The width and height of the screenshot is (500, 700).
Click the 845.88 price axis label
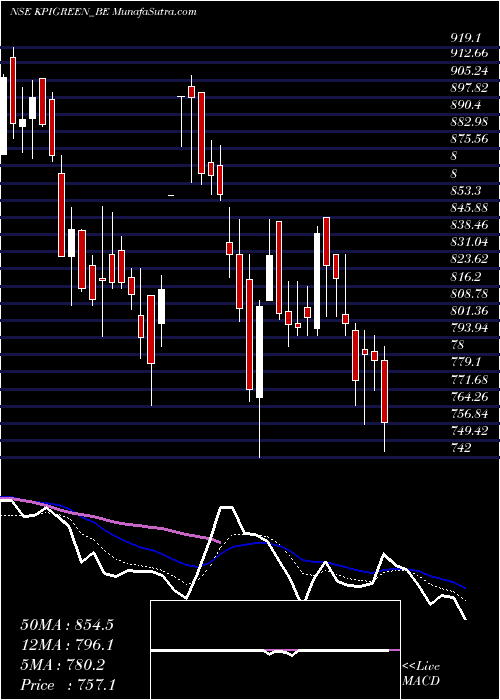[x=469, y=208]
